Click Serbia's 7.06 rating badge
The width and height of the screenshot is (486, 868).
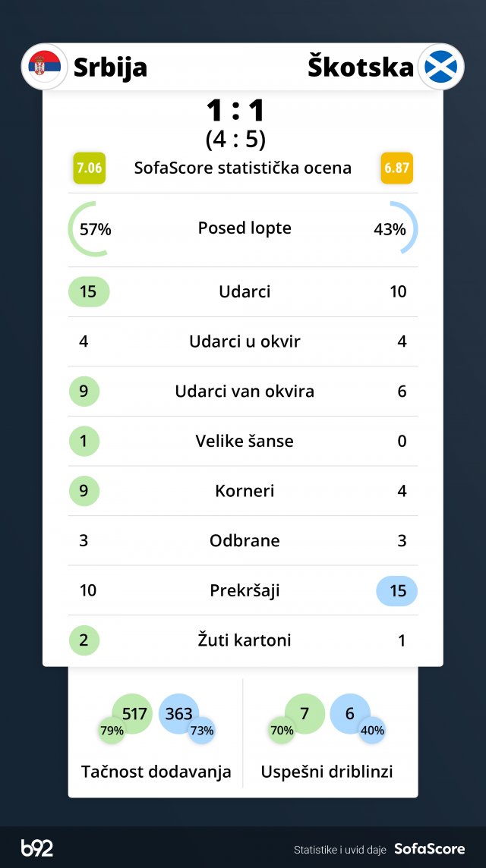[x=89, y=168]
